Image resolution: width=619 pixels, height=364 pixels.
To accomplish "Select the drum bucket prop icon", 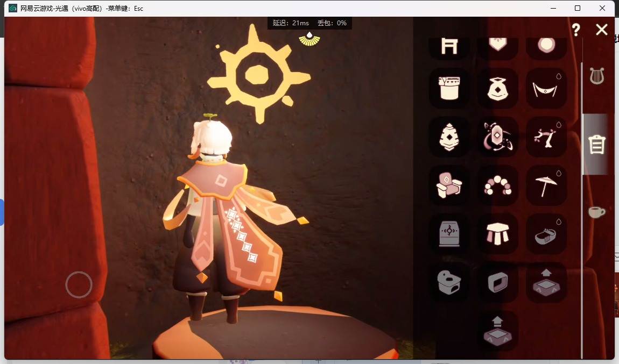I will (449, 88).
